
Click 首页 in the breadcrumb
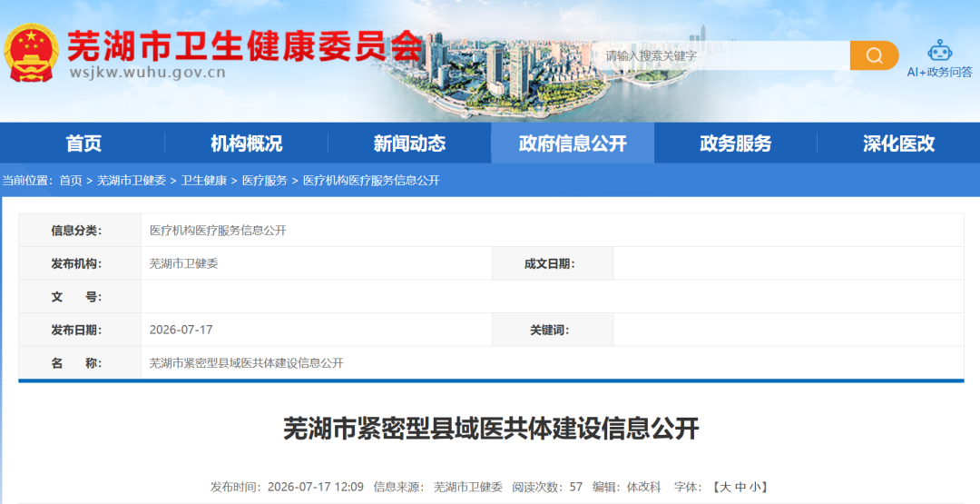71,181
